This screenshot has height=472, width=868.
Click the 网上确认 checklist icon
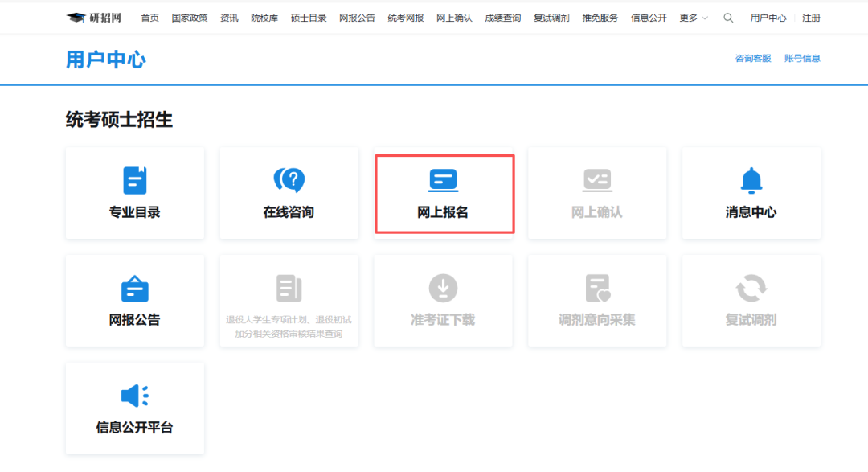point(597,180)
